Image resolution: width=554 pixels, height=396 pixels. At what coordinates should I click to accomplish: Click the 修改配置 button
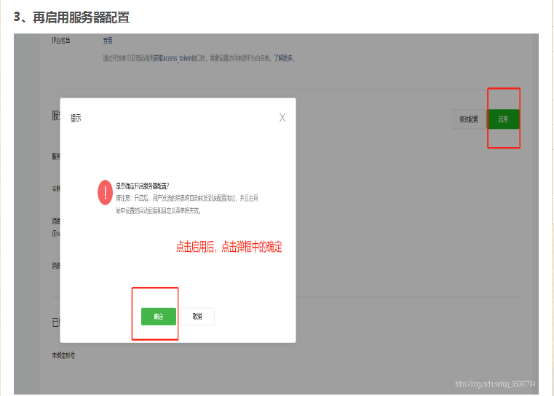469,119
